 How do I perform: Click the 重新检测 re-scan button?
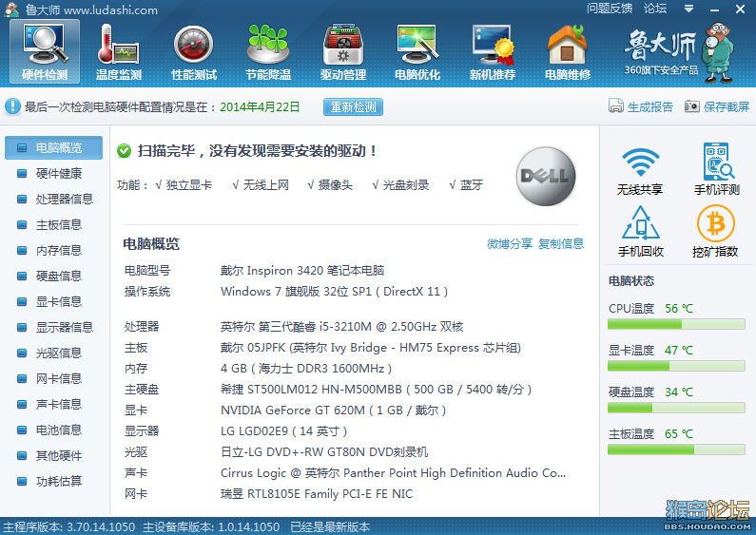tap(353, 107)
